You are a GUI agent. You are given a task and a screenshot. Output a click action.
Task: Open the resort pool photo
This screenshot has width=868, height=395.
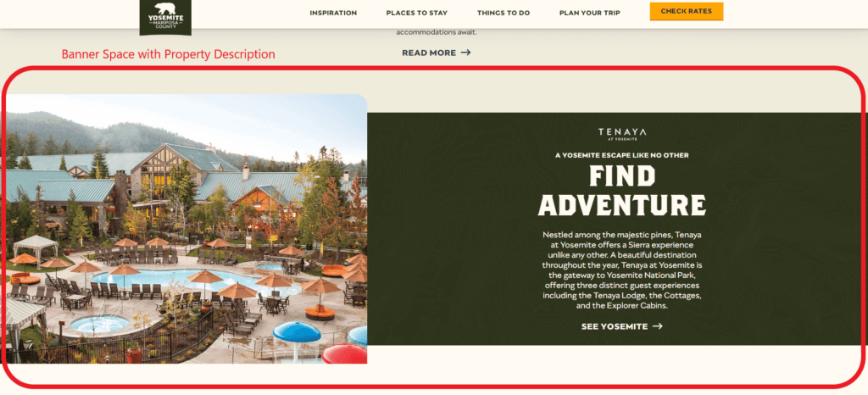[x=186, y=229]
